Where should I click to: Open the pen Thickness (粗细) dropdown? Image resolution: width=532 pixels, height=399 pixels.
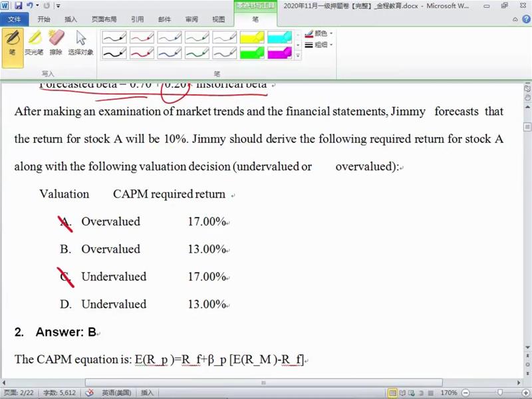coord(320,45)
